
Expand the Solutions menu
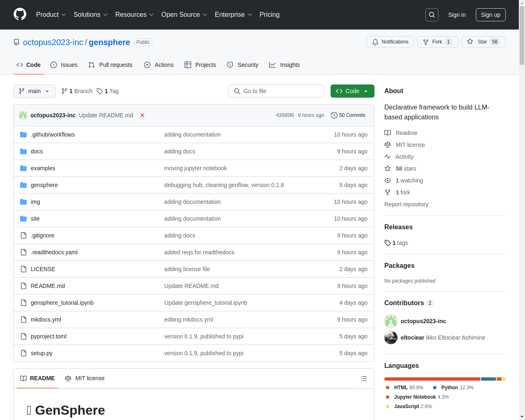(91, 15)
